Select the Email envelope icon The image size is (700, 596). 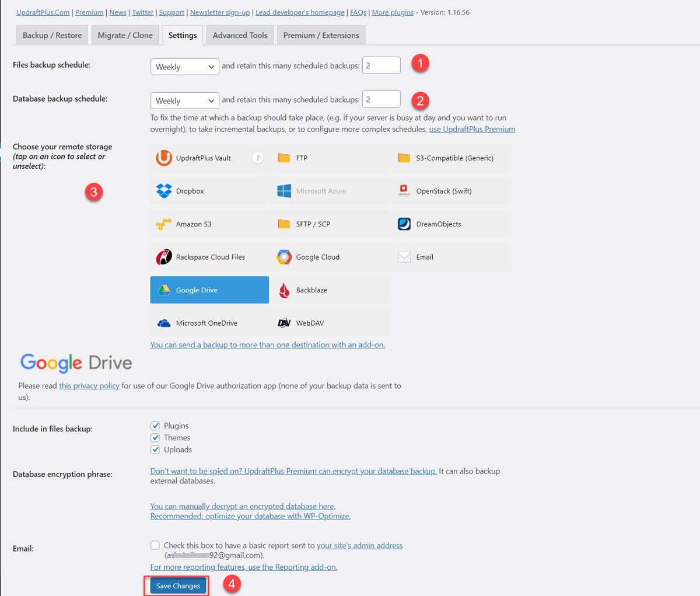tap(404, 257)
